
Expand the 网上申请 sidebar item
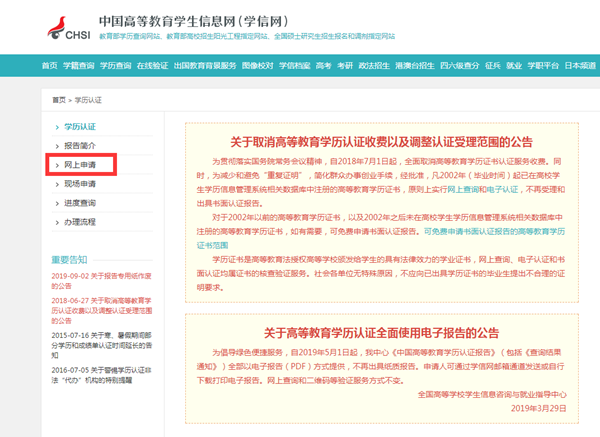pyautogui.click(x=81, y=165)
